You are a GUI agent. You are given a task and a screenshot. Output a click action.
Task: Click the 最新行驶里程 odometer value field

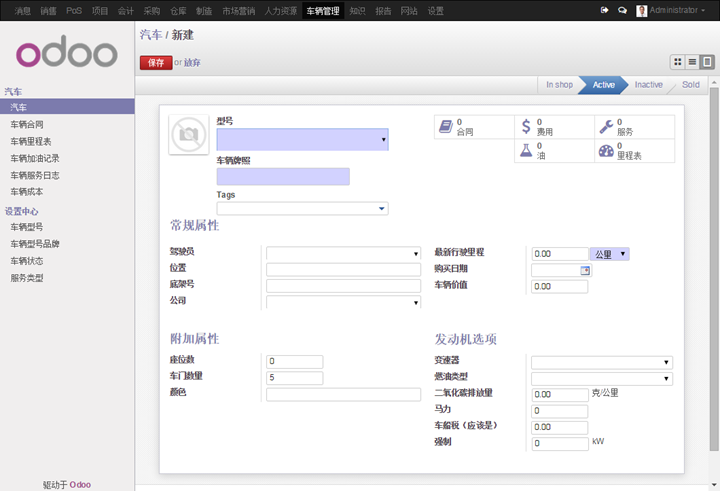[x=560, y=254]
